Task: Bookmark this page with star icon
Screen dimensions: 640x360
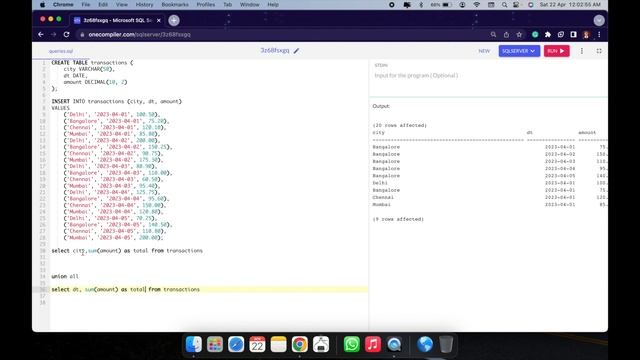Action: click(519, 35)
